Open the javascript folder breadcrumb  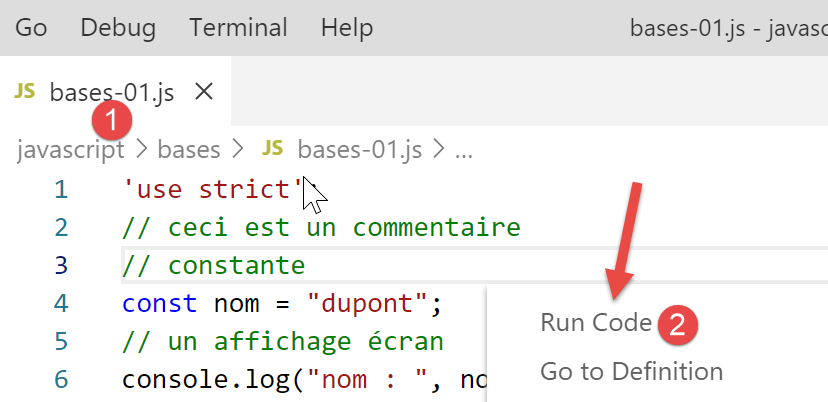(x=70, y=150)
